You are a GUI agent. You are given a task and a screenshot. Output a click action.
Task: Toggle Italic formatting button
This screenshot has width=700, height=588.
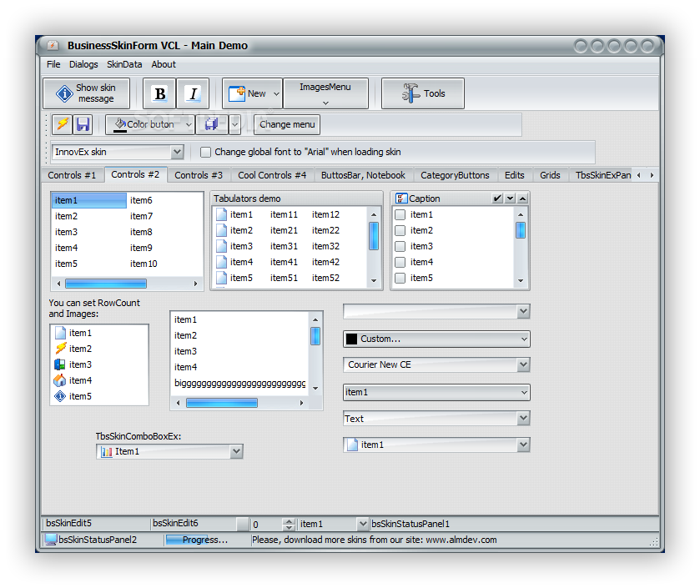(x=193, y=93)
